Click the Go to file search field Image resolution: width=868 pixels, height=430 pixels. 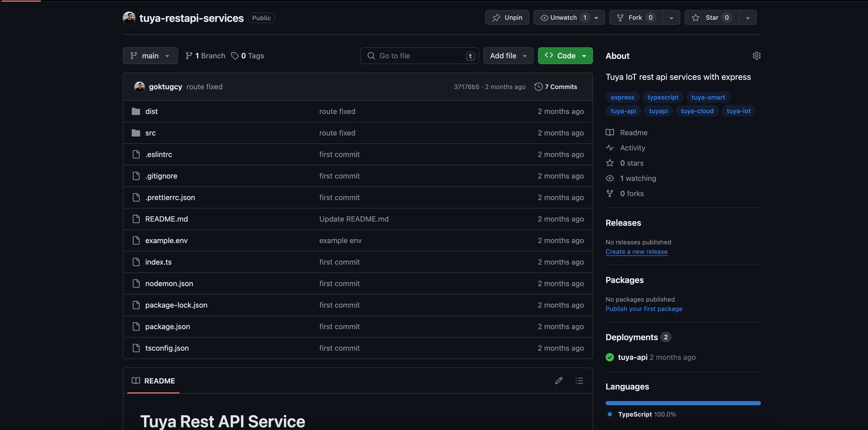point(419,56)
